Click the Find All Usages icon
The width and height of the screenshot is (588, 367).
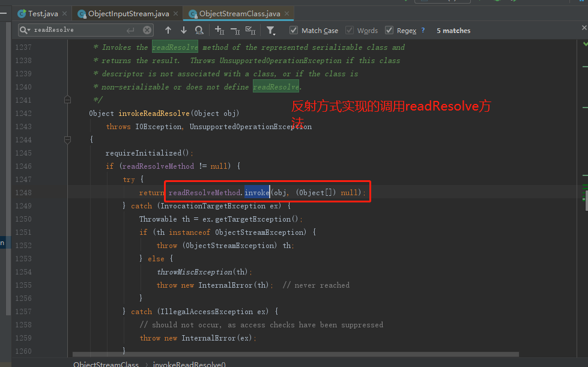coord(199,31)
